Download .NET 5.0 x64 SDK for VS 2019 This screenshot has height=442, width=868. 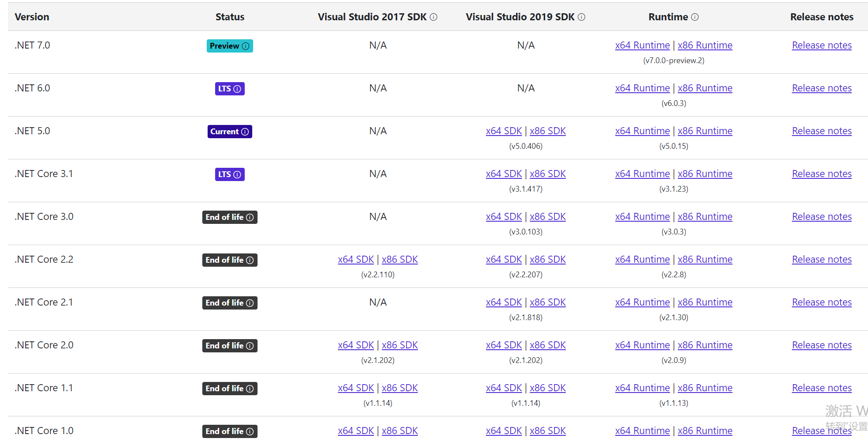(x=504, y=131)
